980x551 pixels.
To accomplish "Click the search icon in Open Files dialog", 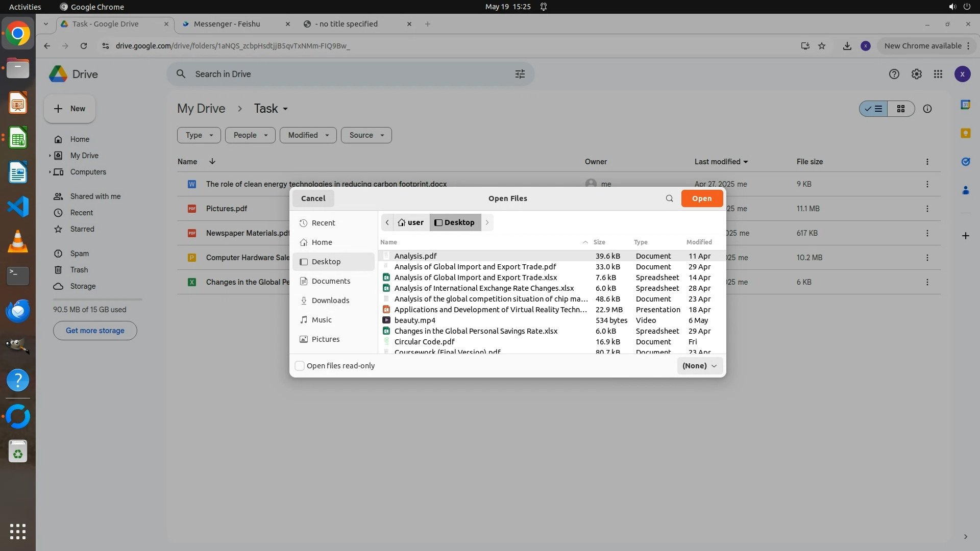I will click(x=669, y=198).
